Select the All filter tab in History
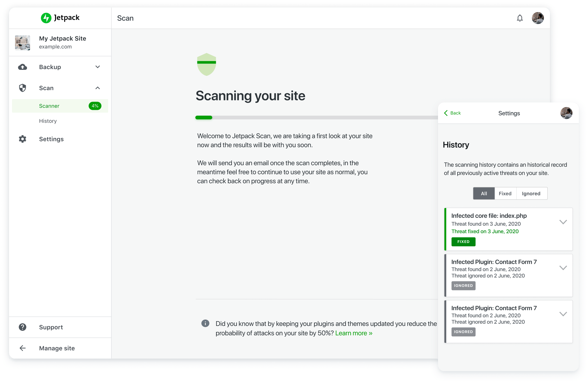Viewport: 588px width, 383px height. point(483,193)
